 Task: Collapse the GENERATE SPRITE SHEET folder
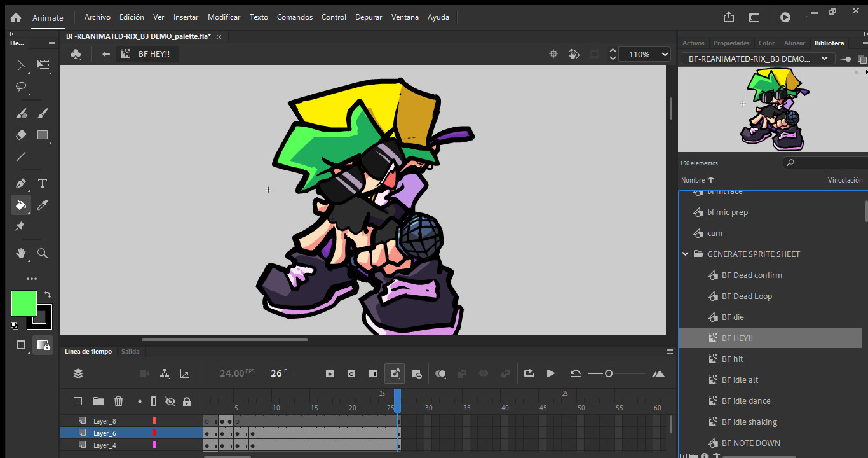(686, 254)
